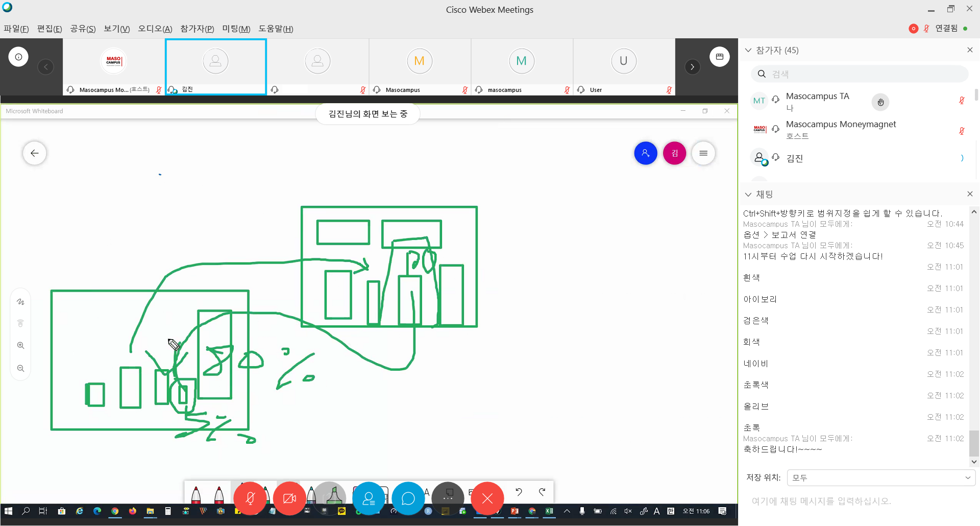Click the red leave meeting X button
The width and height of the screenshot is (980, 526).
pyautogui.click(x=487, y=498)
